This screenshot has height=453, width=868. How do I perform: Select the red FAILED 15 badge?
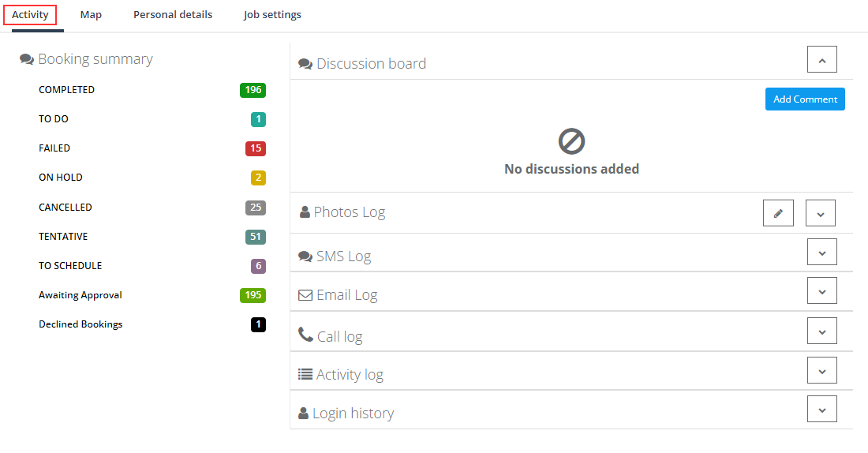(x=256, y=148)
